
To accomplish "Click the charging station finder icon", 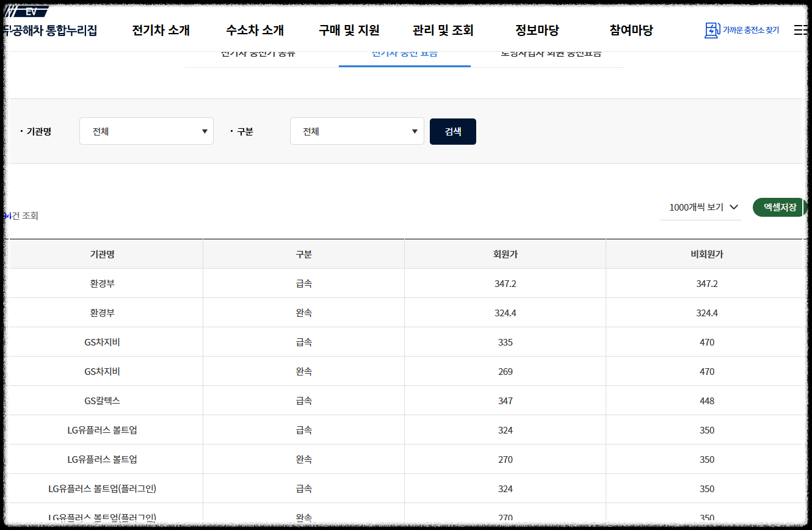I will pos(712,31).
